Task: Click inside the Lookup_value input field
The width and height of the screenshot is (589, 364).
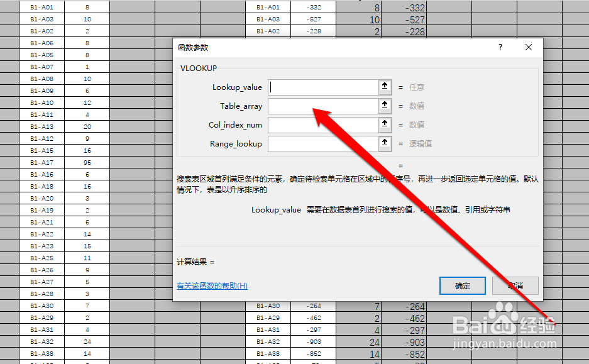Action: 321,87
